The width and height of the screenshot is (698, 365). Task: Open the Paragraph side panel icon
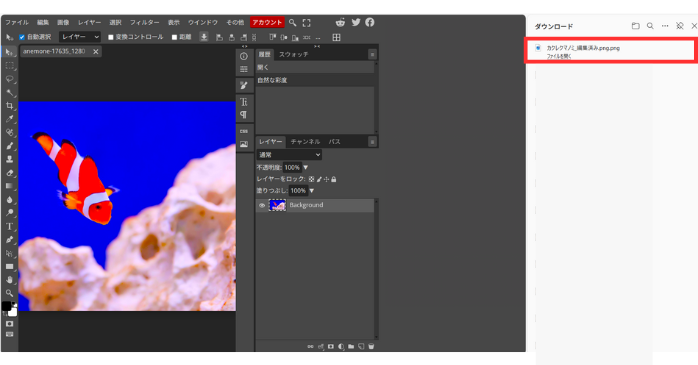pos(243,115)
